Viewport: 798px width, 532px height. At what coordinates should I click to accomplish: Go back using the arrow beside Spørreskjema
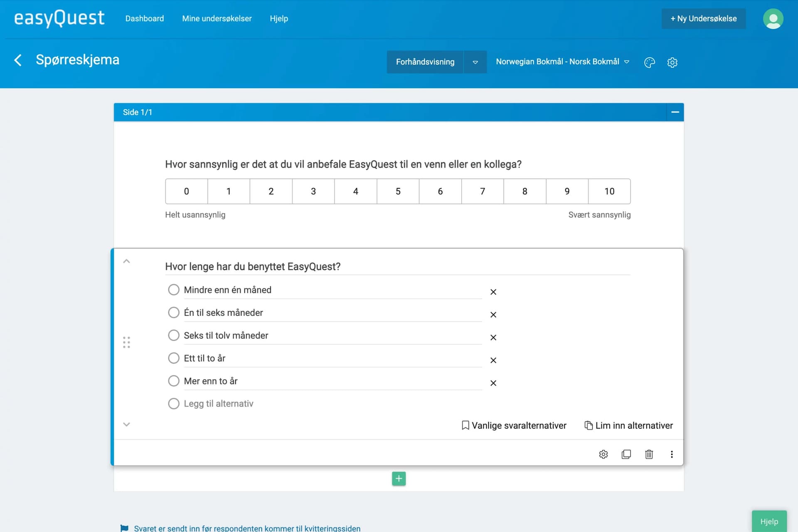18,60
